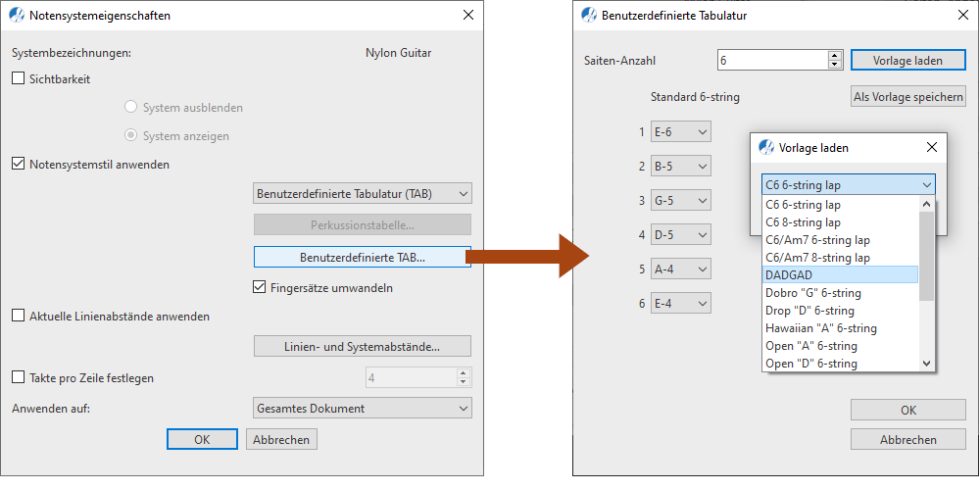This screenshot has height=490, width=980.
Task: Click the Vorlage laden button
Action: click(x=907, y=60)
